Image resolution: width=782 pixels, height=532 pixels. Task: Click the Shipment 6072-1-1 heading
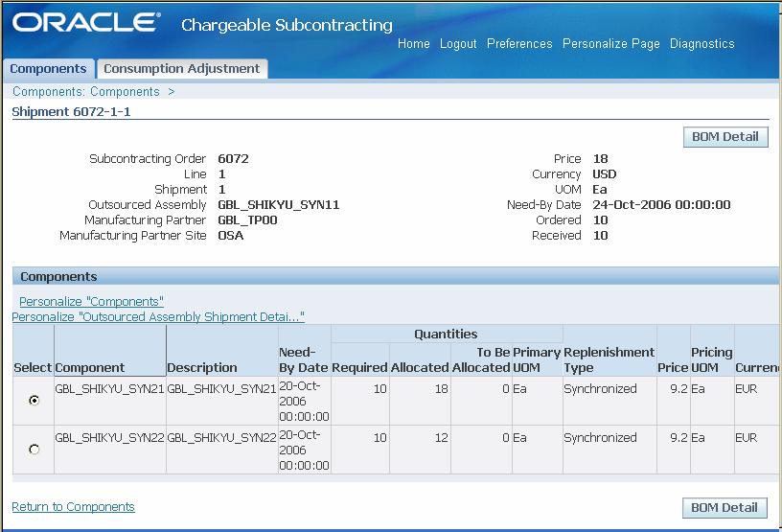71,111
